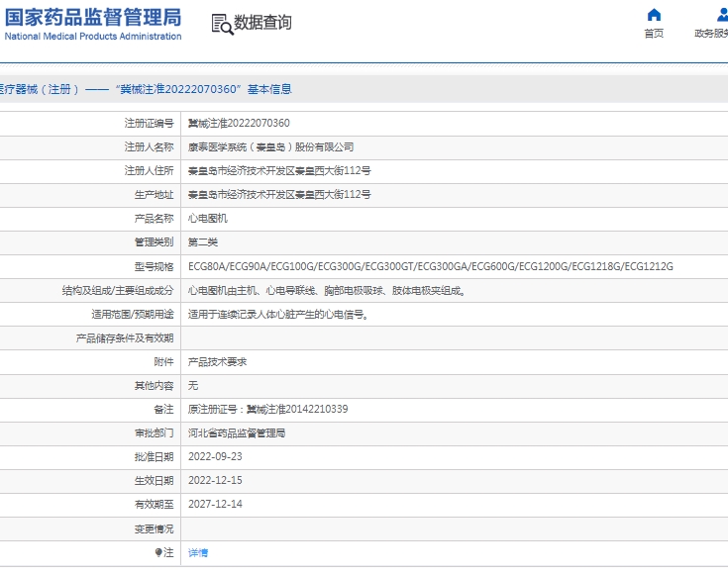Click the 其他内容 label

[154, 386]
